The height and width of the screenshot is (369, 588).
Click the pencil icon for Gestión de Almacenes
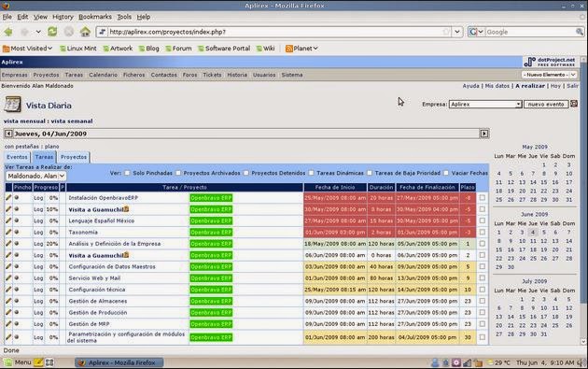(8, 301)
